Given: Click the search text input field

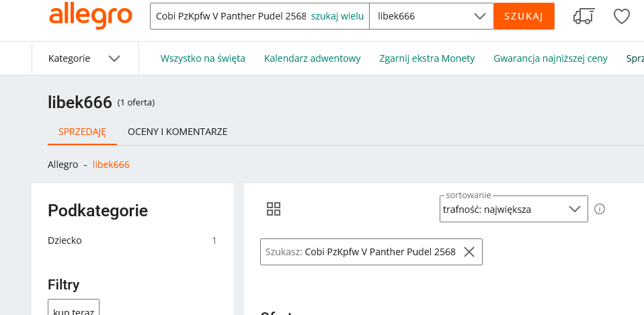Looking at the screenshot, I should [x=230, y=16].
